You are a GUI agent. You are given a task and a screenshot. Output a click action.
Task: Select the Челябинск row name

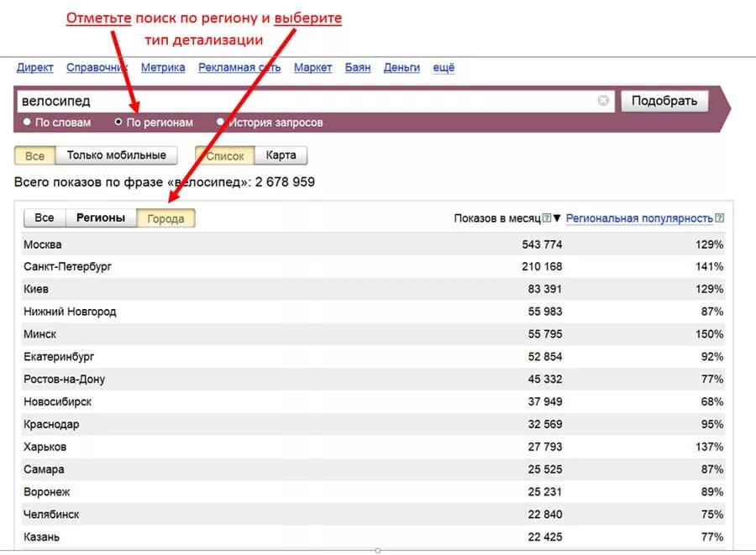[51, 515]
